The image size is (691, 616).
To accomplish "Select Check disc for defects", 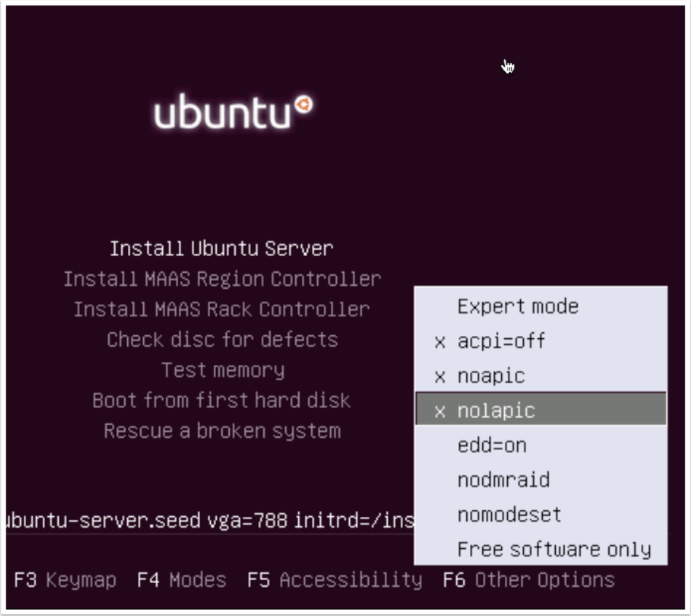I will coord(222,340).
